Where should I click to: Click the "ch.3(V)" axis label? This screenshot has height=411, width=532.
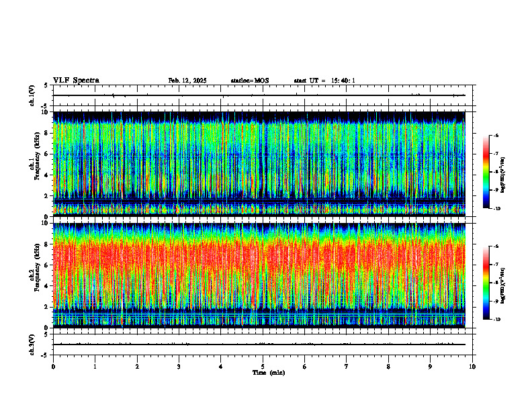click(32, 345)
